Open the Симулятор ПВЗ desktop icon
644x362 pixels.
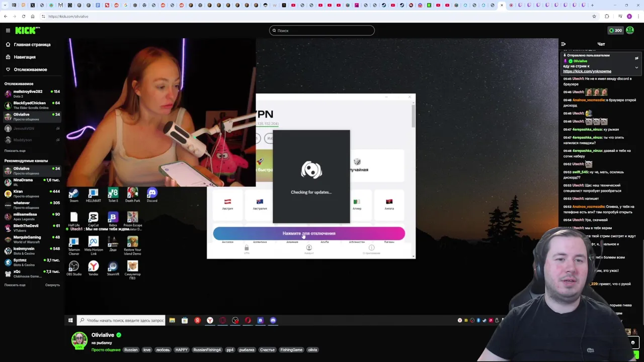pyautogui.click(x=132, y=270)
